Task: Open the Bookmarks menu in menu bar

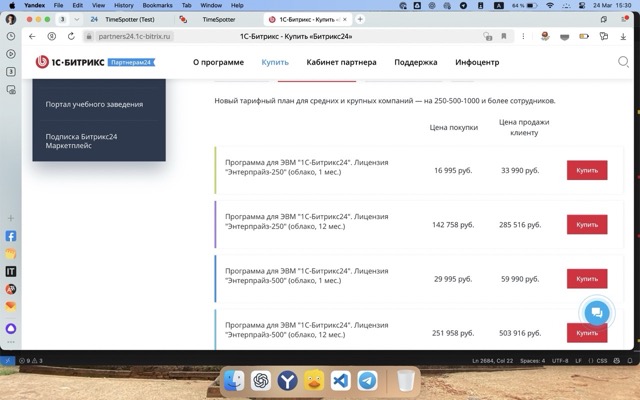Action: 157,5
